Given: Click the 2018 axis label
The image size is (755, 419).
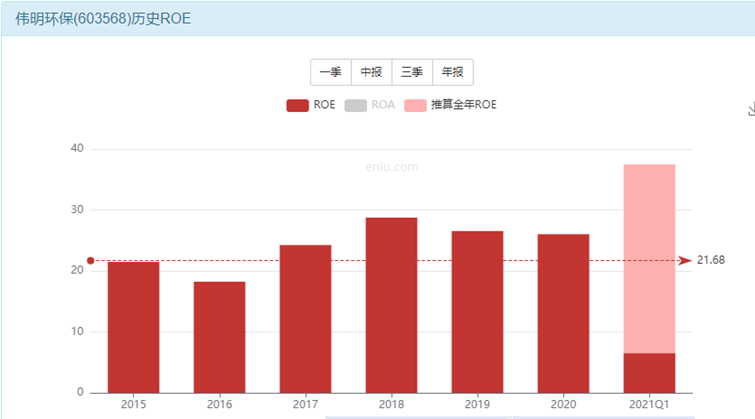Looking at the screenshot, I should coord(391,404).
